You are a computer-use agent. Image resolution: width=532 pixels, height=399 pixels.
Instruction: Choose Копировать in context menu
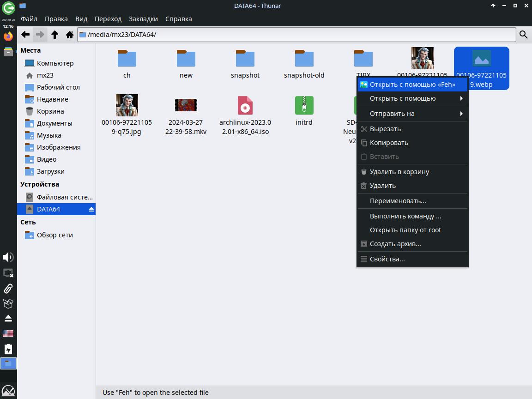tap(412, 143)
